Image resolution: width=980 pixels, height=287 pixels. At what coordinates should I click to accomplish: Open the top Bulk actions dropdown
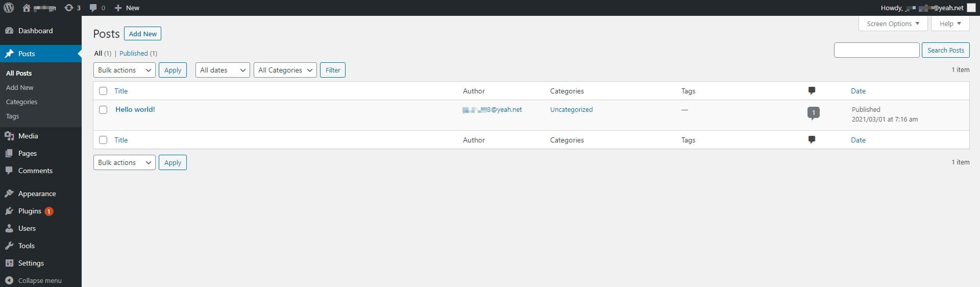(x=124, y=70)
